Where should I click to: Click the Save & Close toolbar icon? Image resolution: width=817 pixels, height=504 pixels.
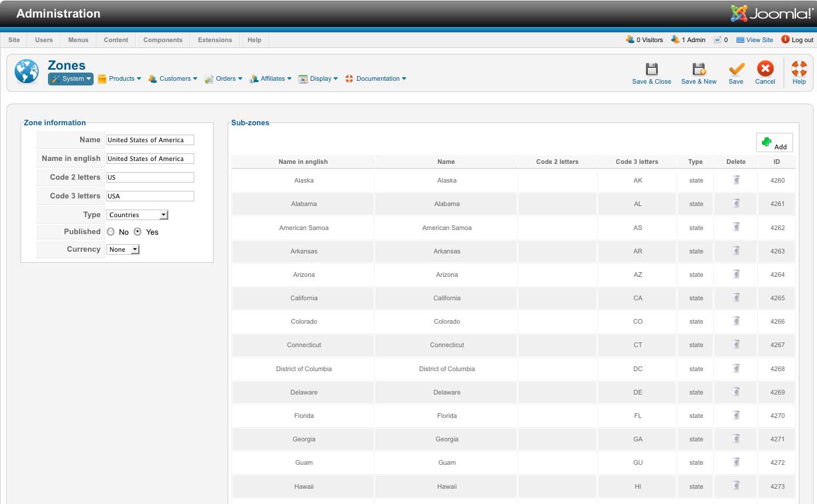pos(651,70)
